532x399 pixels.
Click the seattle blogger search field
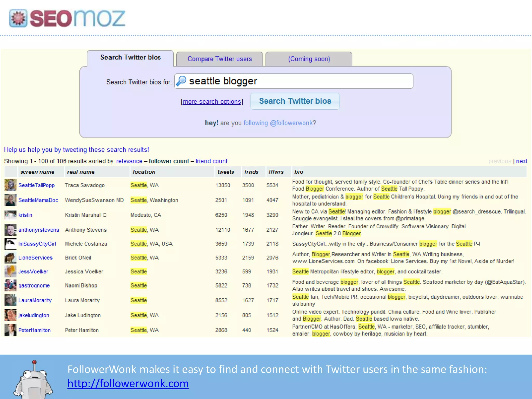point(294,81)
